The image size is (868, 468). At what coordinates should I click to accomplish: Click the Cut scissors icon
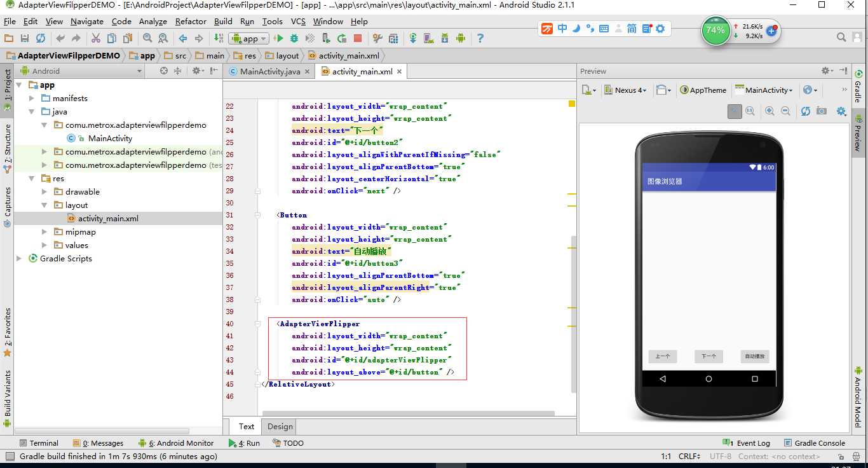coord(96,39)
